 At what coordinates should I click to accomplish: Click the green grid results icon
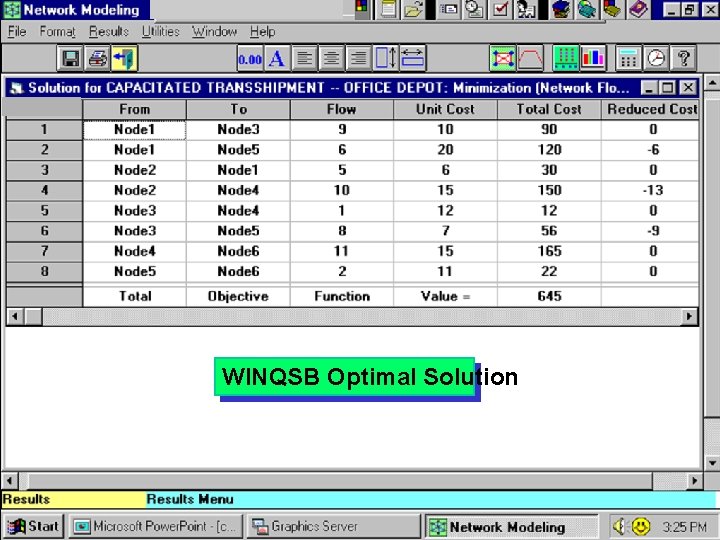(566, 58)
